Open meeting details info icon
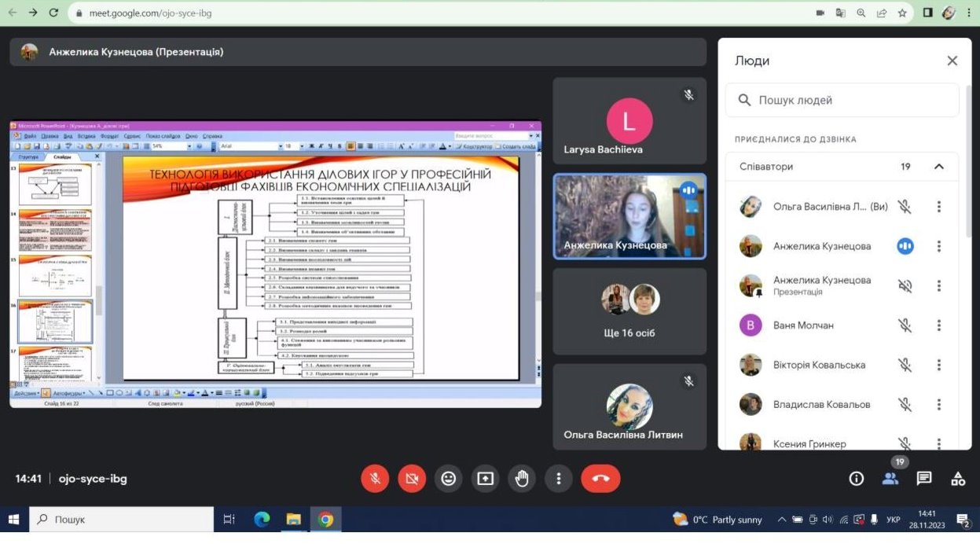 click(x=857, y=478)
